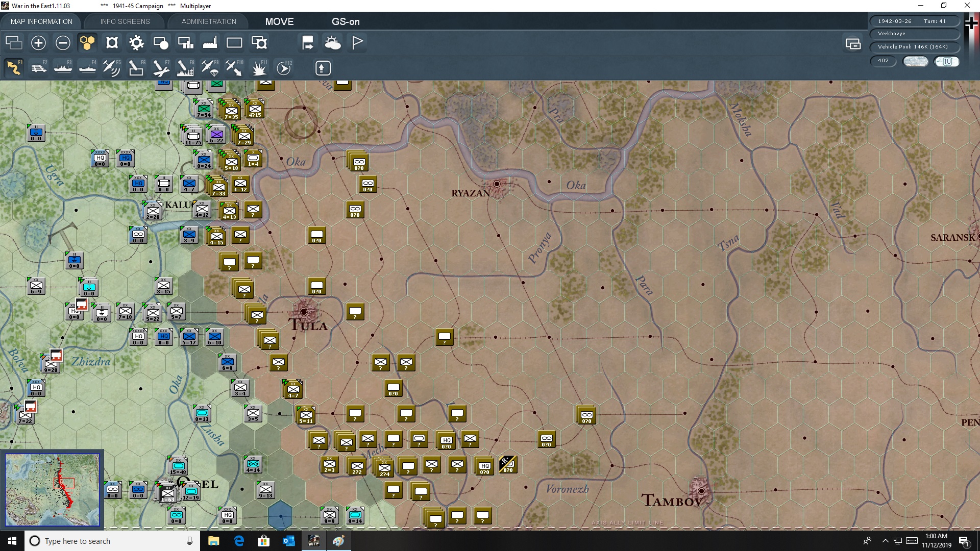Image resolution: width=980 pixels, height=551 pixels.
Task: Select the Air transfer mode (F10) icon
Action: click(x=234, y=68)
